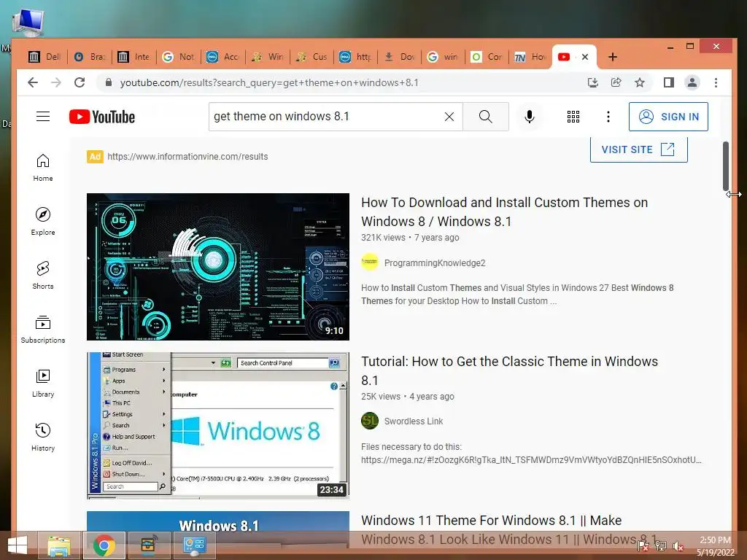
Task: Reload the YouTube page
Action: pyautogui.click(x=79, y=82)
